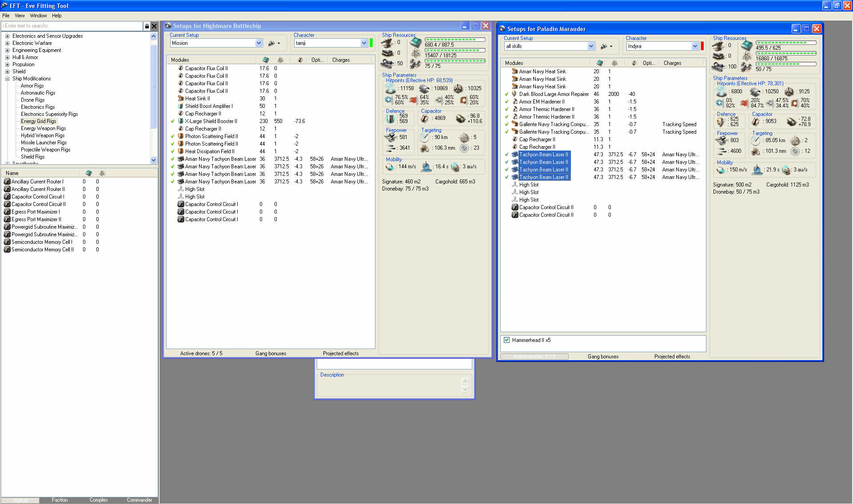This screenshot has width=853, height=504.
Task: Collapse the Ship Modifications tree node
Action: click(7, 79)
